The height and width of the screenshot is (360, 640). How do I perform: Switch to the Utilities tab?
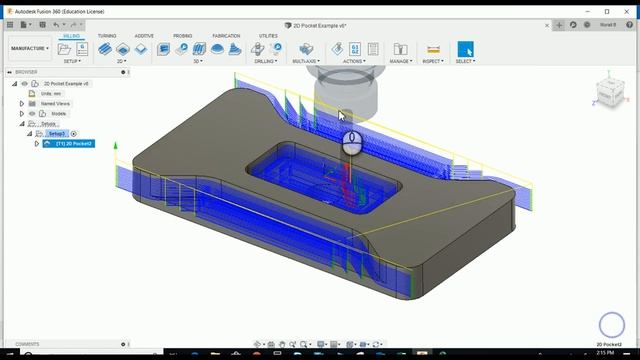(268, 36)
